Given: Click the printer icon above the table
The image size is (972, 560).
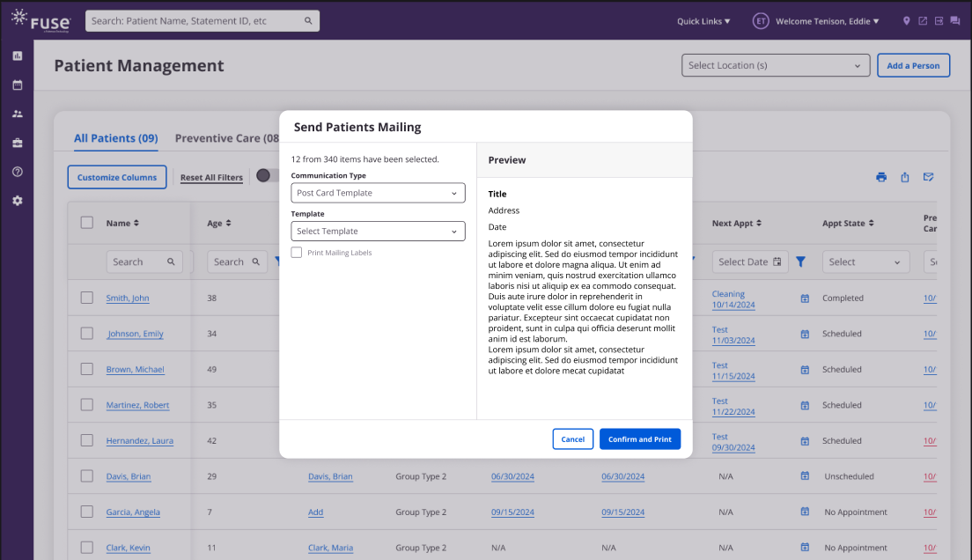Looking at the screenshot, I should 881,177.
